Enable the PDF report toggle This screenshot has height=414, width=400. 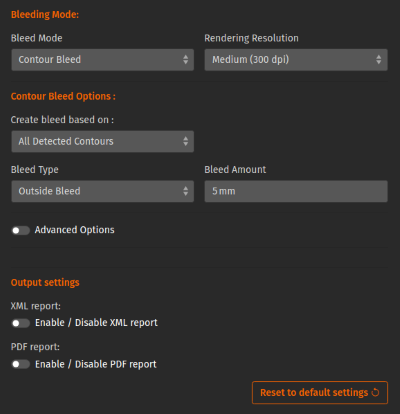coord(21,364)
